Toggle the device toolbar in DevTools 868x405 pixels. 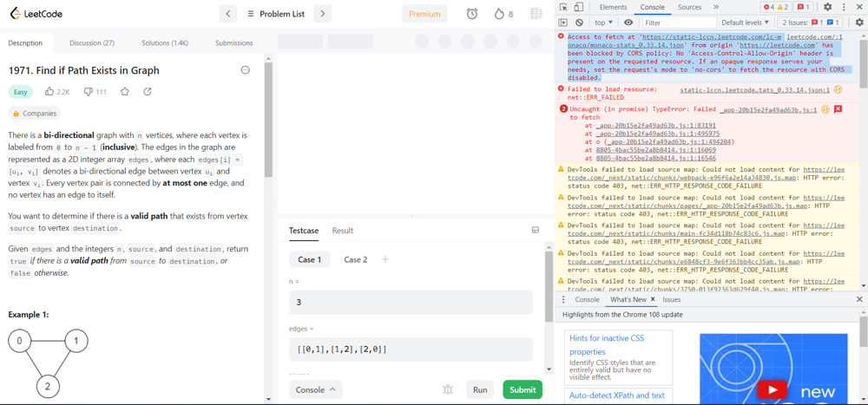pos(579,7)
